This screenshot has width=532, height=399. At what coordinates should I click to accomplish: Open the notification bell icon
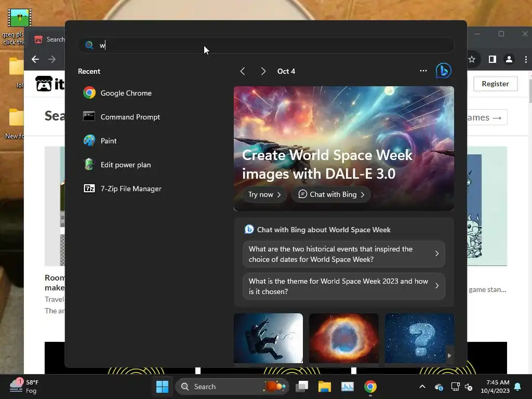pos(518,387)
